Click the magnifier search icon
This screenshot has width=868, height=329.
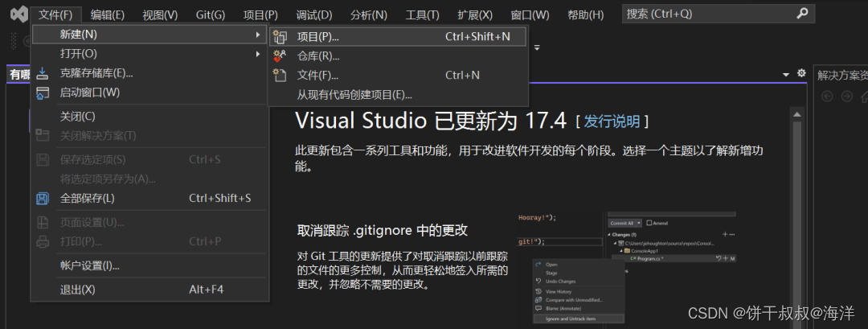pyautogui.click(x=801, y=14)
